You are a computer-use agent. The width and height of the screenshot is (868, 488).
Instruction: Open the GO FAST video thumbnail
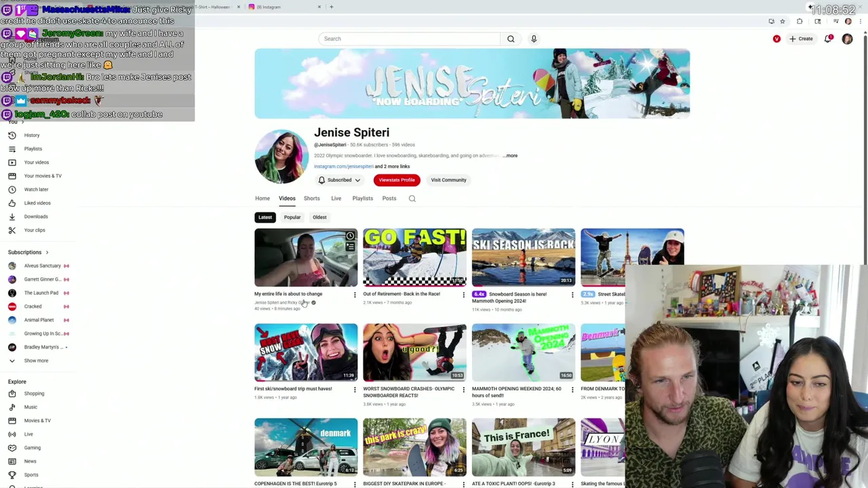pos(414,258)
